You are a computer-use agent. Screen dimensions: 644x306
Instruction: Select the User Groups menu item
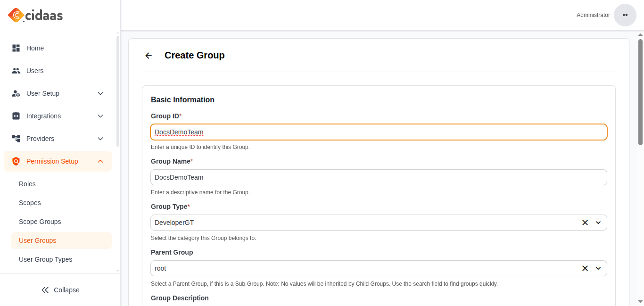pyautogui.click(x=61, y=240)
